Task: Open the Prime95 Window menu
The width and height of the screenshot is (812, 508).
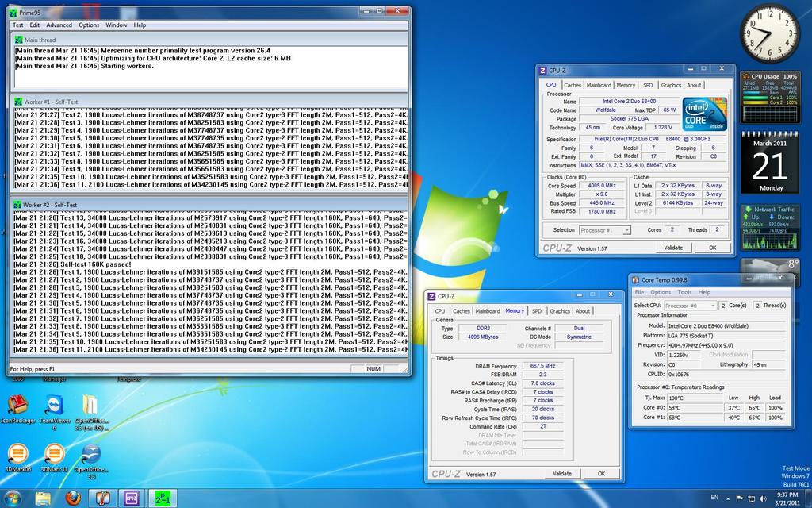Action: click(x=117, y=25)
